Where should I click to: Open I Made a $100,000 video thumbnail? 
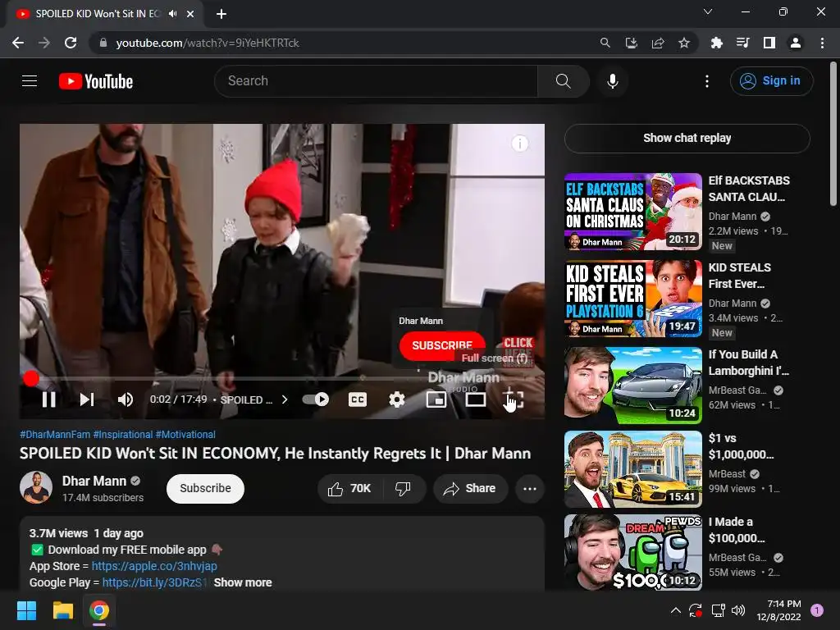pos(632,552)
